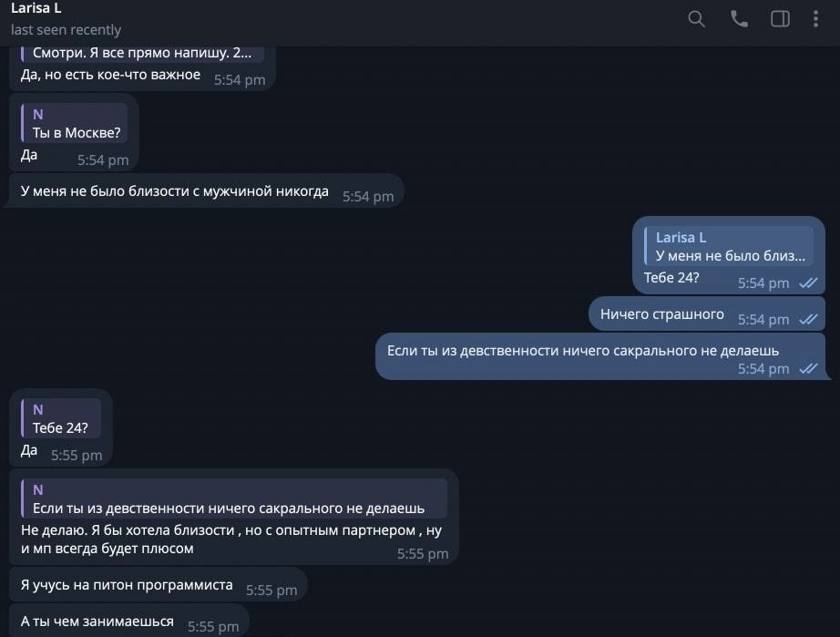Click the 'У меня не было близости' message bubble
The height and width of the screenshot is (637, 840).
[175, 191]
